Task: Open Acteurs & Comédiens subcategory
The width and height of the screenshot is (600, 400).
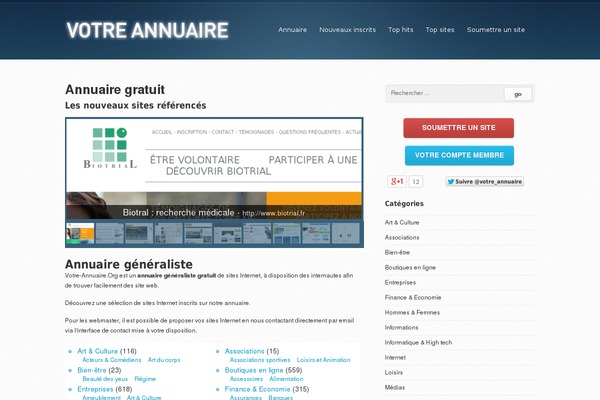Action: pos(112,360)
